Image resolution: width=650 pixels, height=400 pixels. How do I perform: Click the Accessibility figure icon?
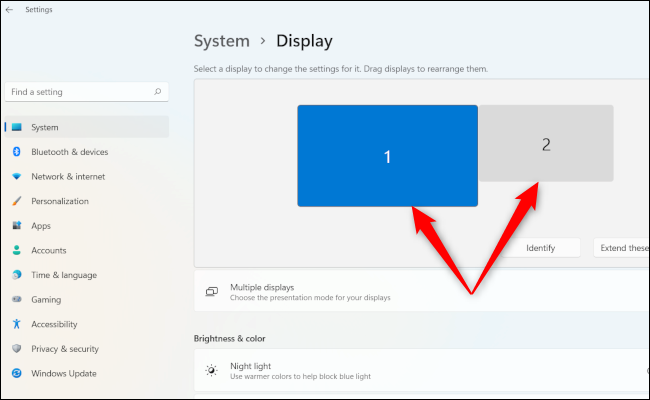pyautogui.click(x=17, y=324)
